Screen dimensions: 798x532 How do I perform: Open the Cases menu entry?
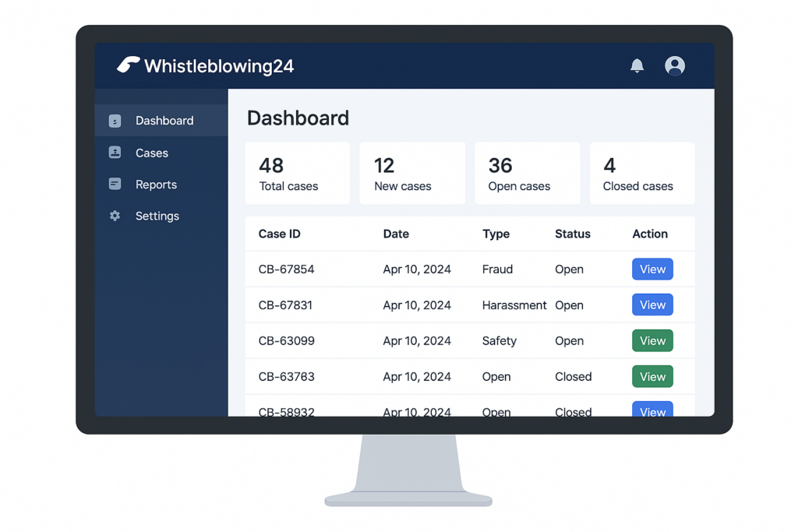click(152, 153)
